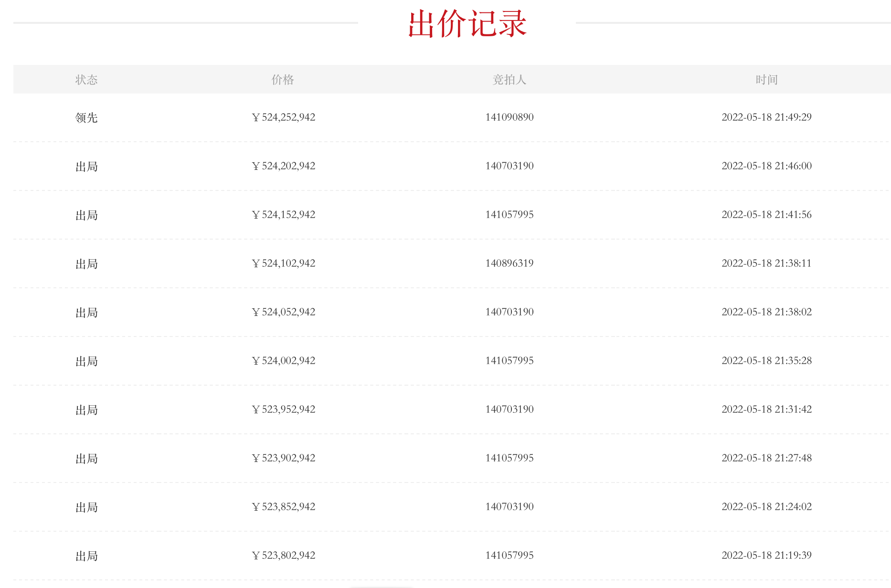Image resolution: width=891 pixels, height=588 pixels.
Task: Select the timestamp 2022-05-18 21:46:00
Action: pyautogui.click(x=766, y=166)
